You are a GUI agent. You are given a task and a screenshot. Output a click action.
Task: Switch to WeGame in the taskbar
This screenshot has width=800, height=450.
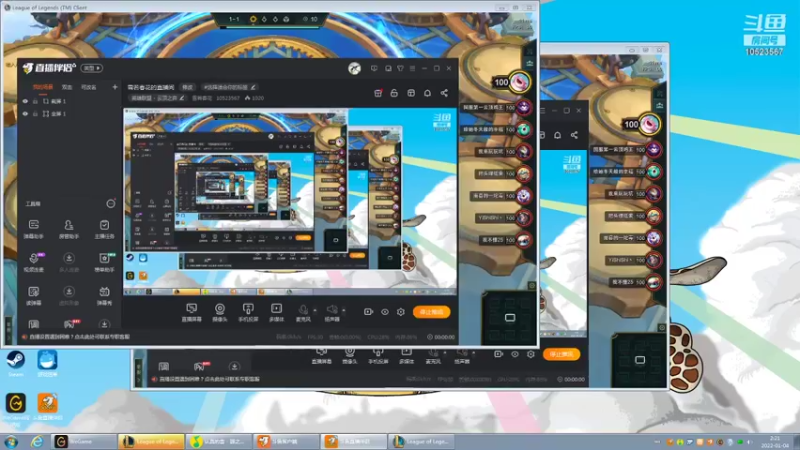point(84,441)
